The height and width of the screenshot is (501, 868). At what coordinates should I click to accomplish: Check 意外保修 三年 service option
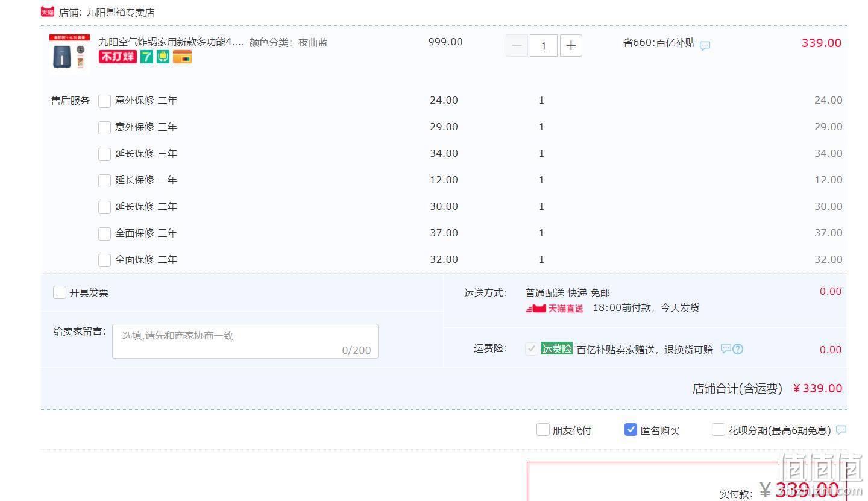104,127
